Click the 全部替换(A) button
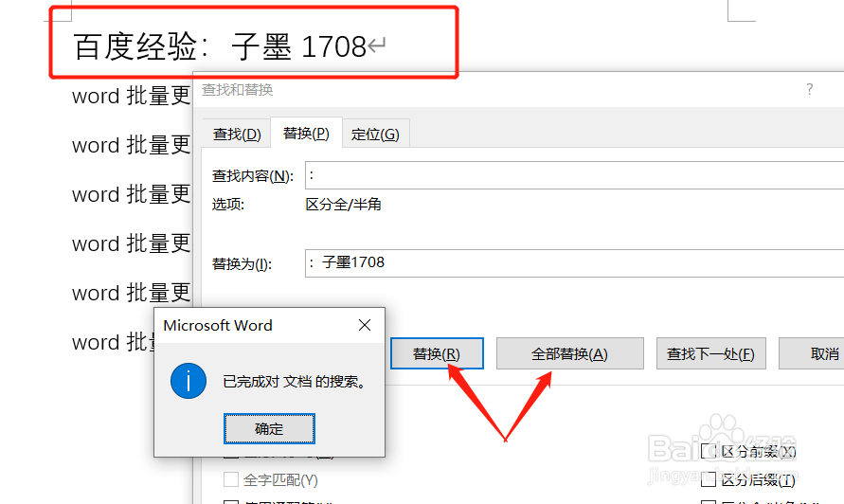Viewport: 844px width, 504px height. [569, 353]
